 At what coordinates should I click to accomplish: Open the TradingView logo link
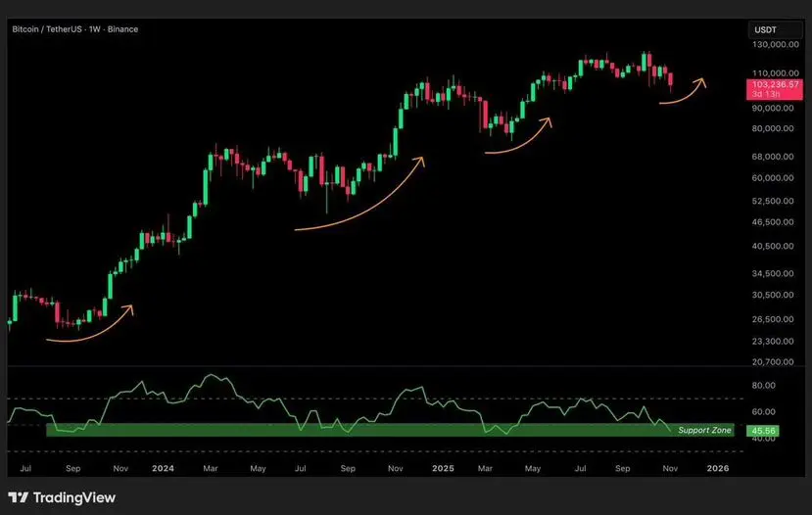[x=62, y=498]
